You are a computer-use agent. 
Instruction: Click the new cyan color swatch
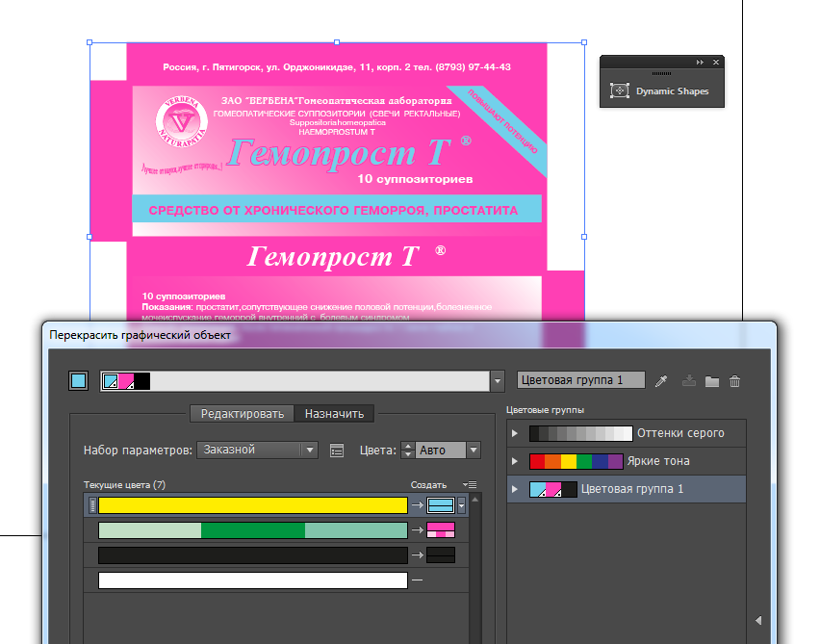click(441, 505)
